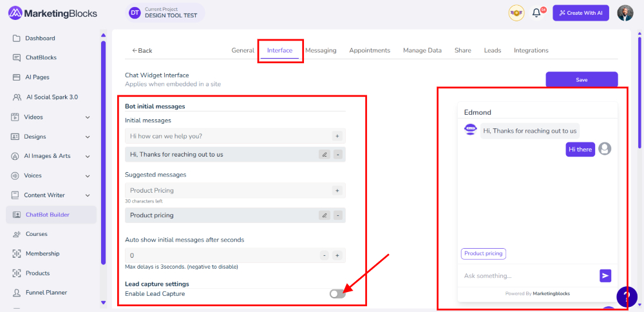Screen dimensions: 644x312
Task: Switch to the Manage Data tab
Action: coord(422,50)
